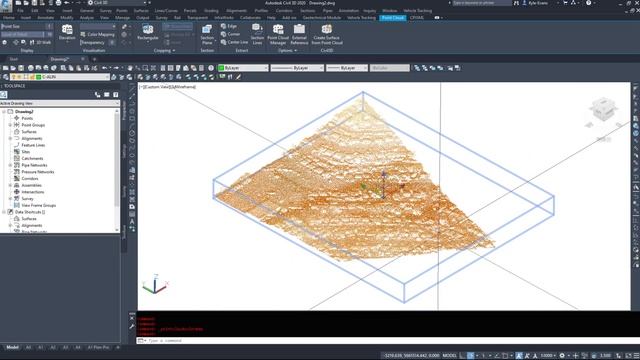The height and width of the screenshot is (360, 640).
Task: Click the Extract Edge tool
Action: point(229,26)
